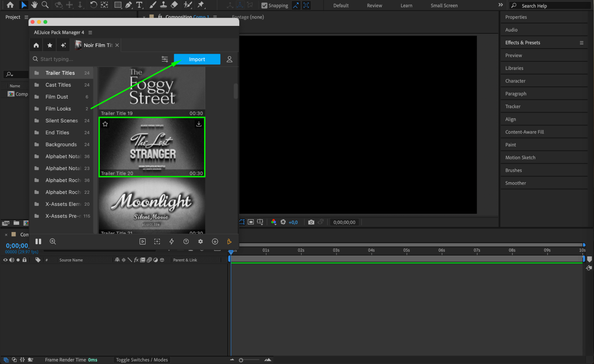Click the Puppet Pin tool

point(201,5)
